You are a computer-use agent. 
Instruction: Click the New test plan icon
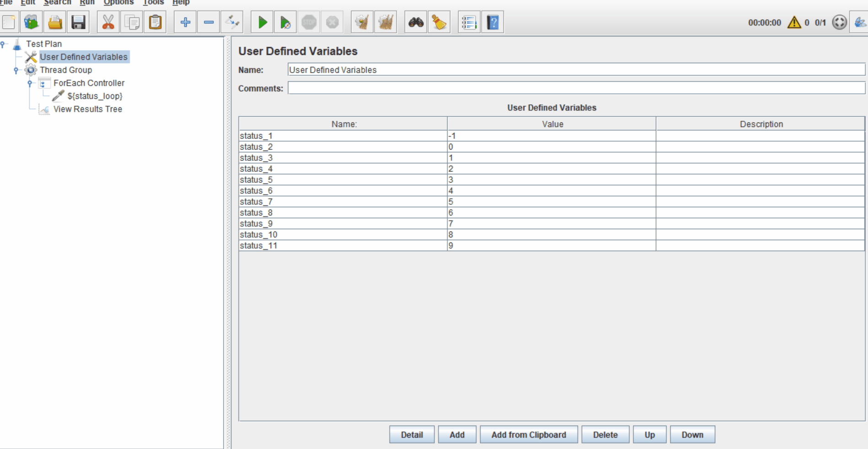[9, 22]
